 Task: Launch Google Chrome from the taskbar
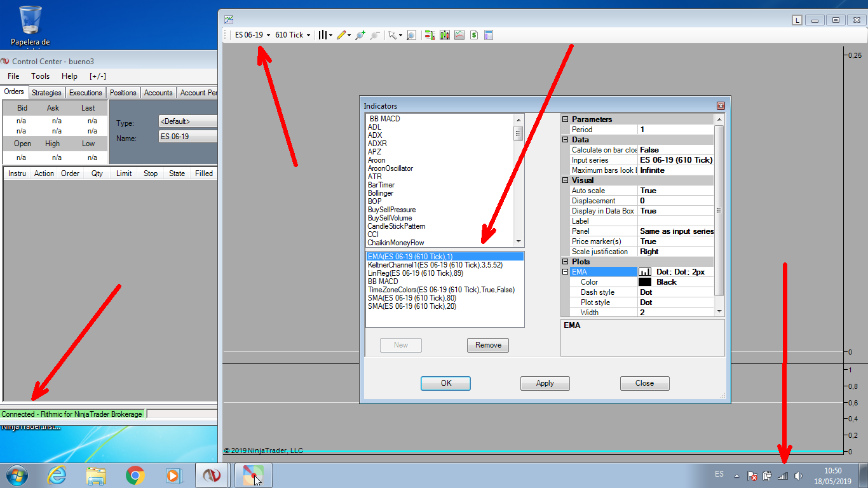(135, 475)
